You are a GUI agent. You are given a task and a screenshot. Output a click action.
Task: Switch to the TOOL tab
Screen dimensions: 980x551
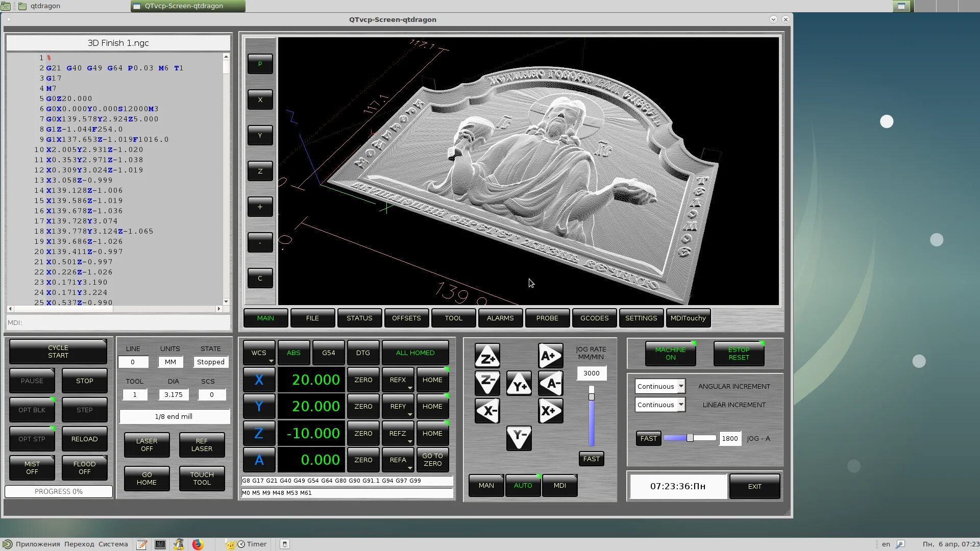[453, 318]
